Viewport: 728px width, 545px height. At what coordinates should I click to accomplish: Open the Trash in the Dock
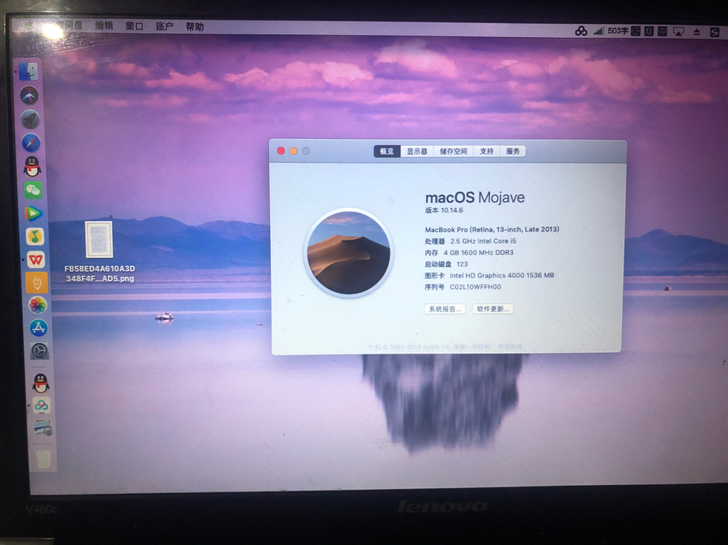[x=44, y=459]
